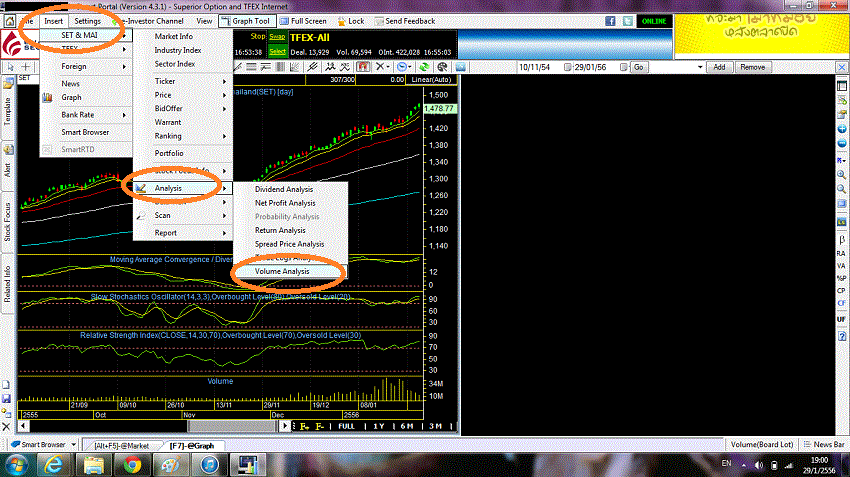The height and width of the screenshot is (477, 850).
Task: Open the start date calendar picker
Action: [568, 67]
